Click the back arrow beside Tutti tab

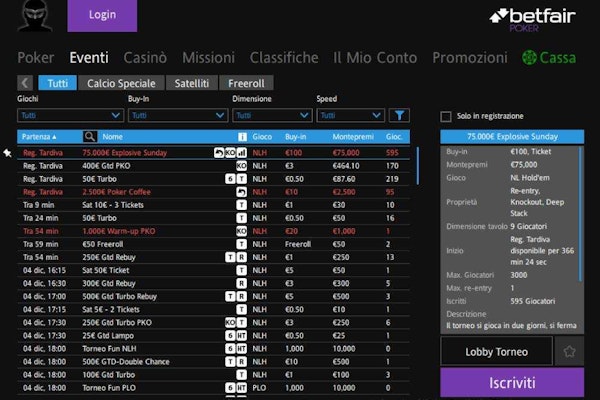coord(25,83)
